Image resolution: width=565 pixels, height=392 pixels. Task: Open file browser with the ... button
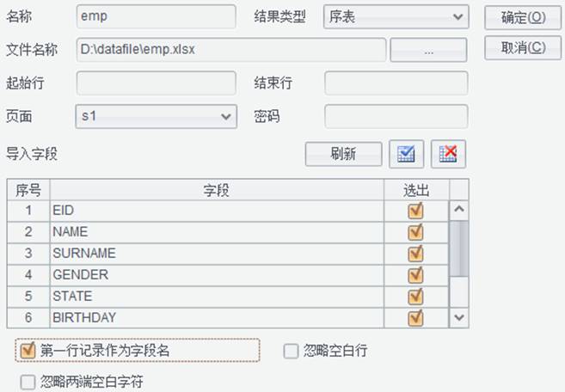[x=428, y=50]
